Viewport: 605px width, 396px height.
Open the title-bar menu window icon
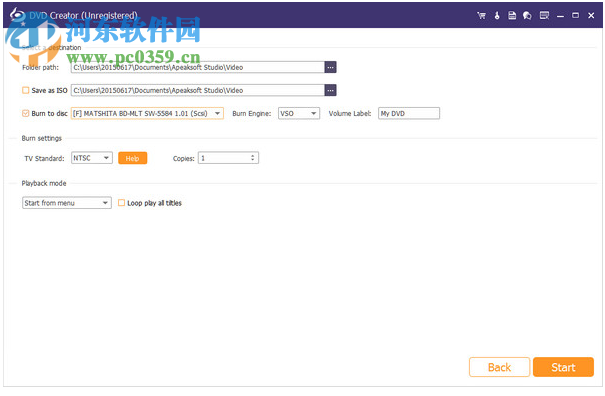(x=544, y=15)
